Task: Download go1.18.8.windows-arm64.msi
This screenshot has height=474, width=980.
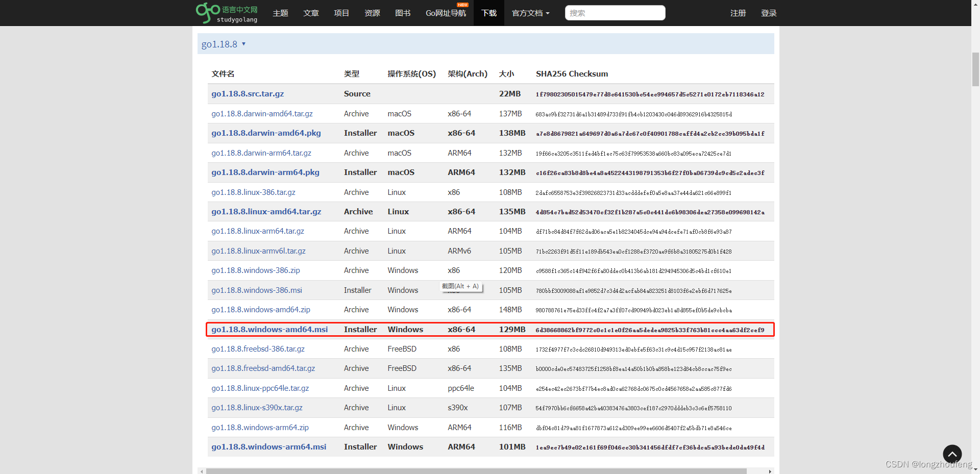Action: point(269,447)
